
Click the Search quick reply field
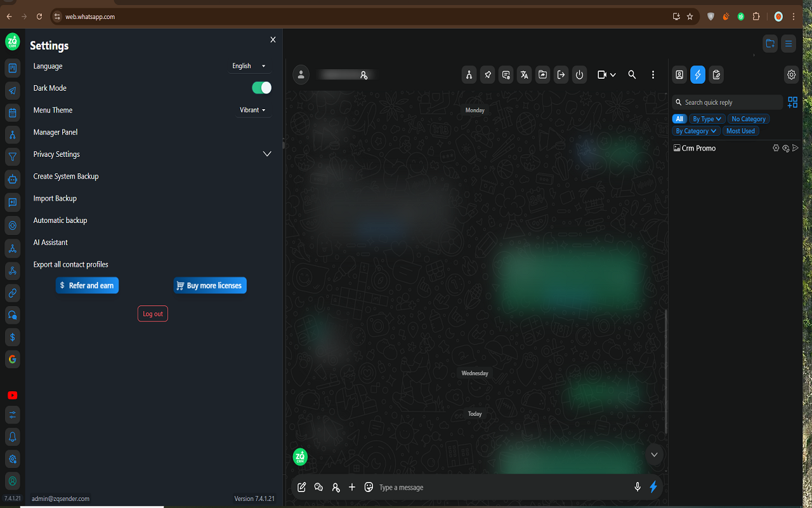[730, 102]
